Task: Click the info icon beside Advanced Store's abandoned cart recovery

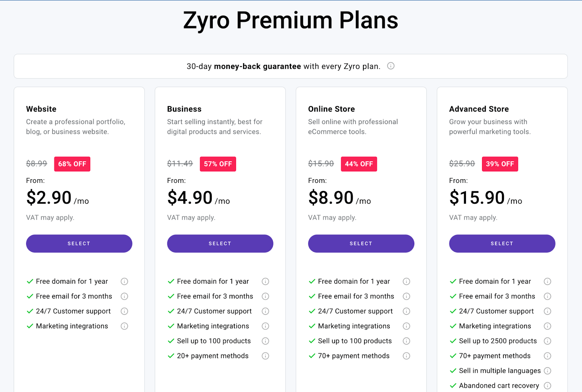Action: click(547, 385)
